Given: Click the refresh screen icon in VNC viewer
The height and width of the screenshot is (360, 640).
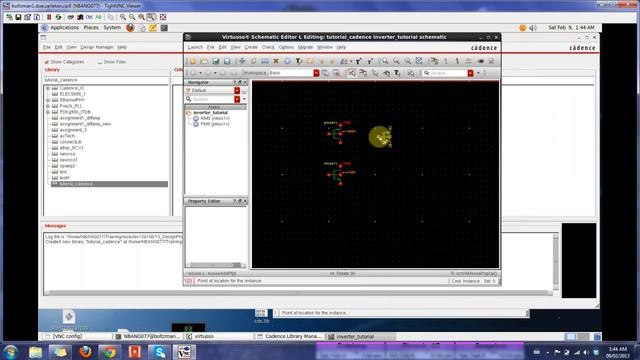Looking at the screenshot, I should 58,17.
